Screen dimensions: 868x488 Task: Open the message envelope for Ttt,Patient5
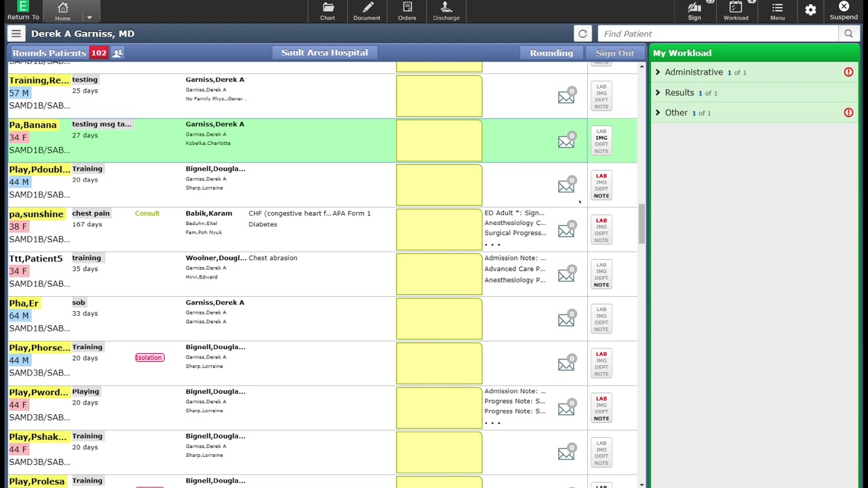(x=567, y=274)
